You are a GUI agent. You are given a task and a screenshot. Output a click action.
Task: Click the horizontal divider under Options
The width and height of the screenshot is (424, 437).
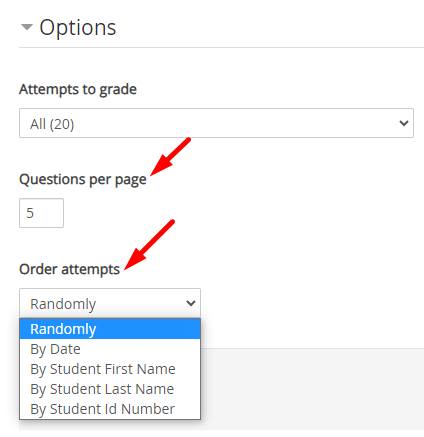tap(221, 47)
